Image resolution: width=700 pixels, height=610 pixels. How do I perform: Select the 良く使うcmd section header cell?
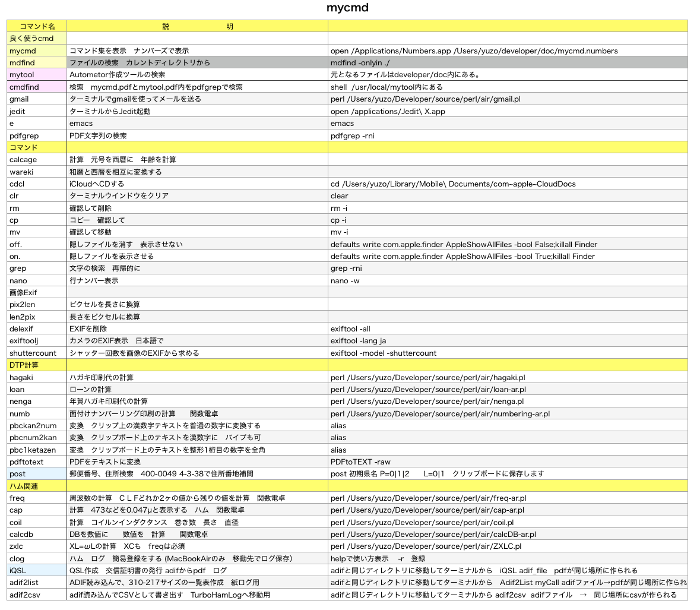(37, 38)
